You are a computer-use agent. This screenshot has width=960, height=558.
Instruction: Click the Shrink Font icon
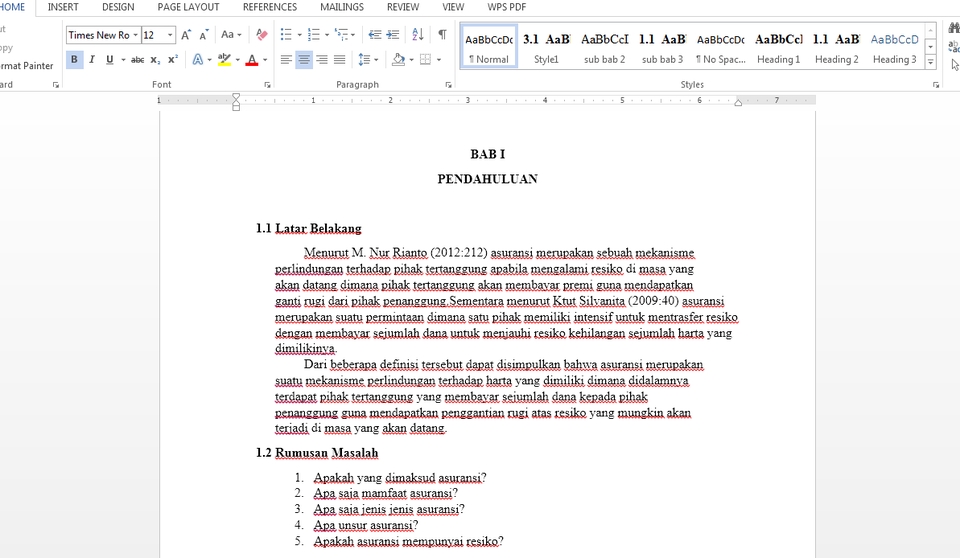click(204, 34)
